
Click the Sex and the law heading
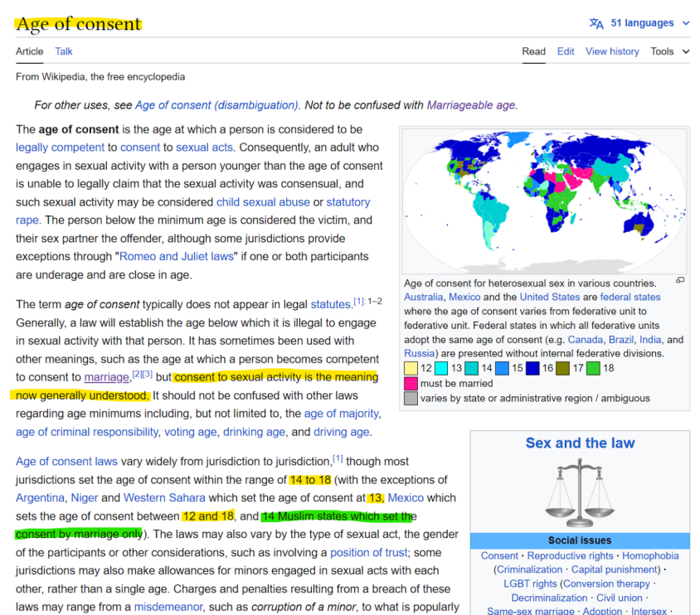[579, 443]
